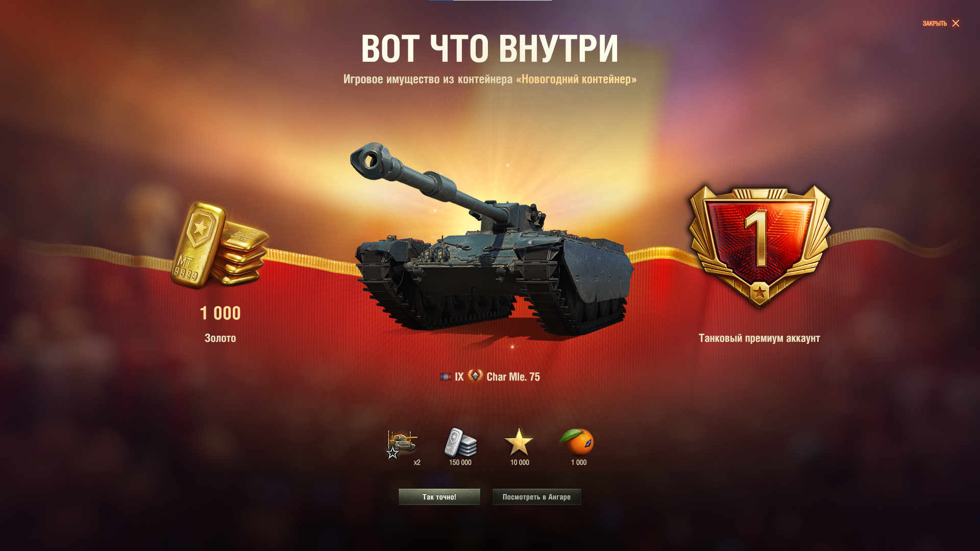Click the Золото label under gold bars
The width and height of the screenshot is (980, 551).
[x=220, y=338]
